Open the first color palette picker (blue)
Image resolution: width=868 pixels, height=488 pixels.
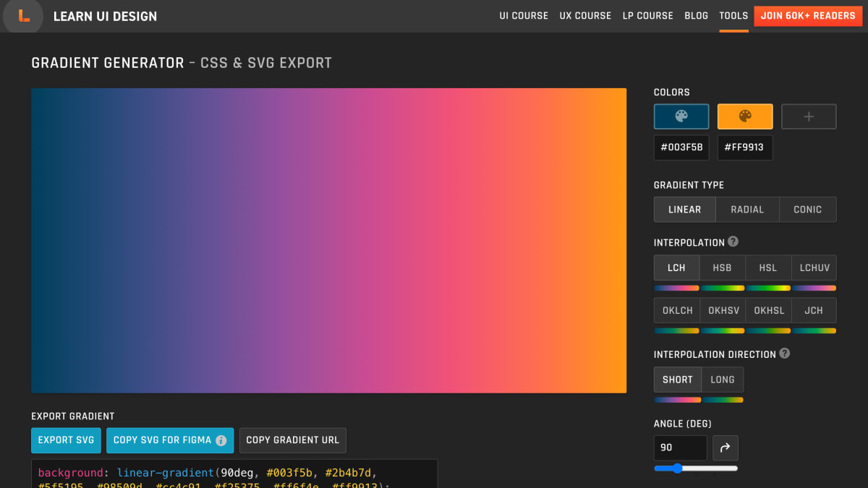pos(681,116)
